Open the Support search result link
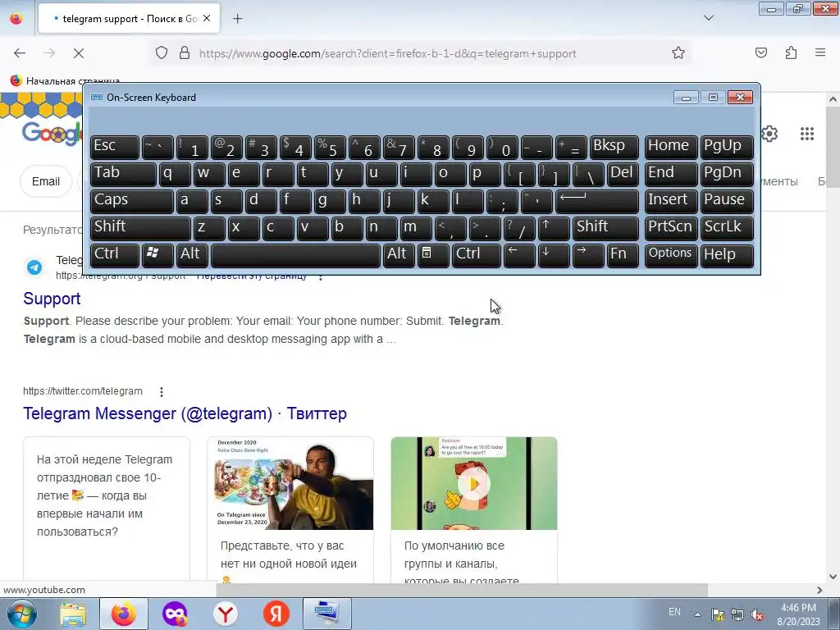 pyautogui.click(x=52, y=299)
